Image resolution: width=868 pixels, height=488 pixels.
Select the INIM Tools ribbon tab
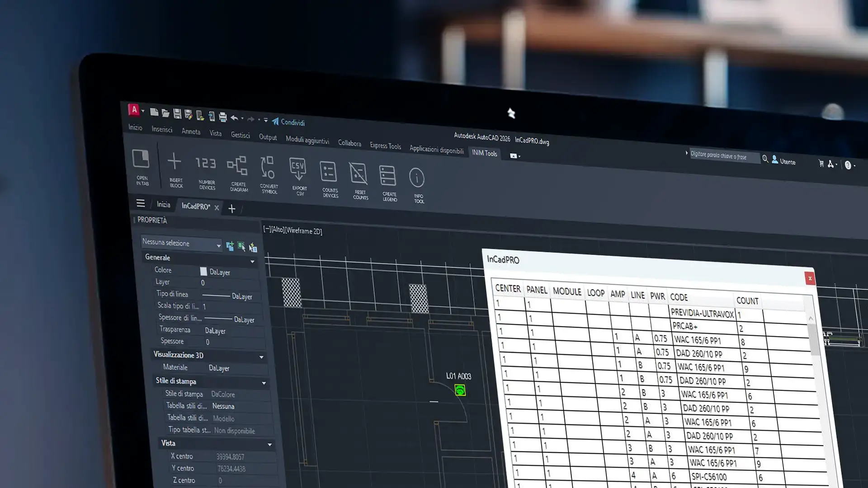point(485,153)
